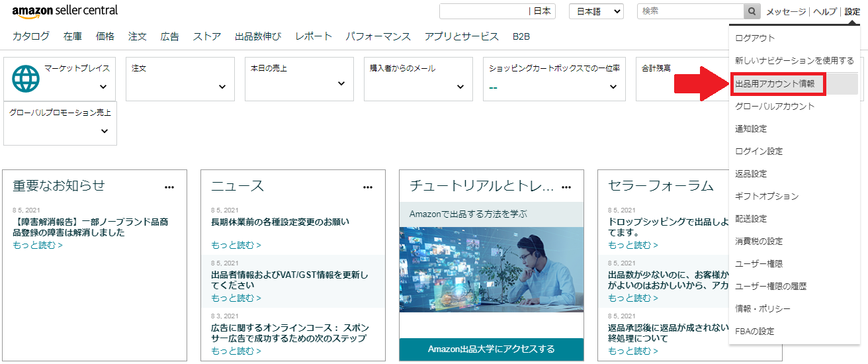Click the Amazonで出品する方法を学ぶ caption
Viewport: 868px width, 364px height.
468,214
